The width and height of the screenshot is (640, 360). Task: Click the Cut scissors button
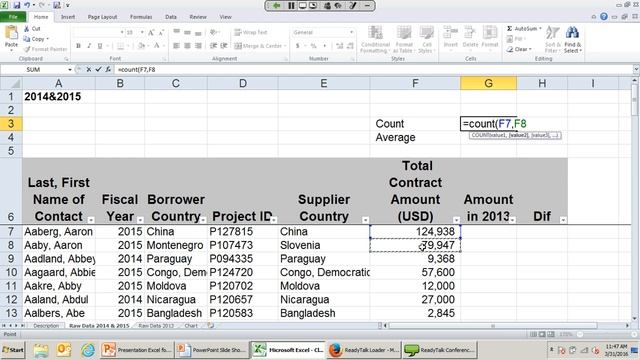32,29
